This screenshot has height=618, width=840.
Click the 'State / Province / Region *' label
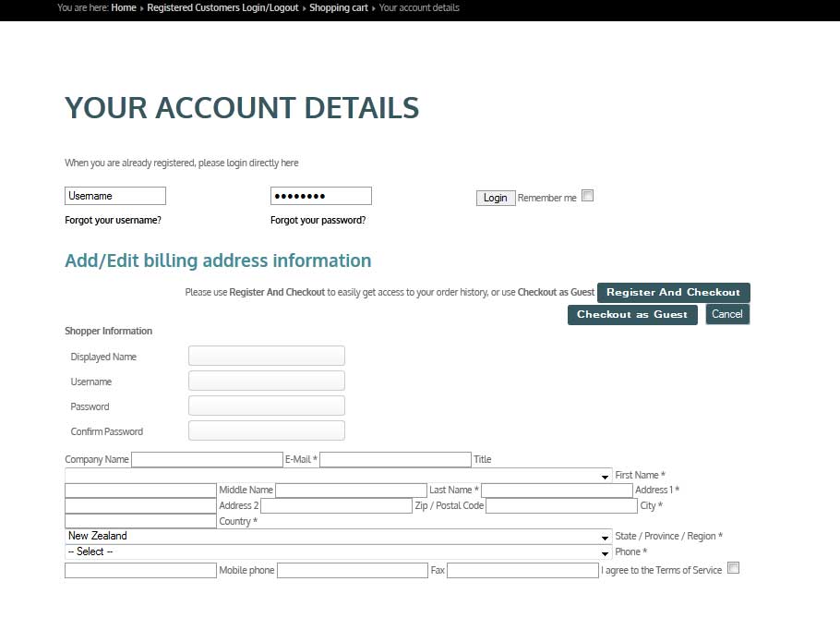pos(669,536)
